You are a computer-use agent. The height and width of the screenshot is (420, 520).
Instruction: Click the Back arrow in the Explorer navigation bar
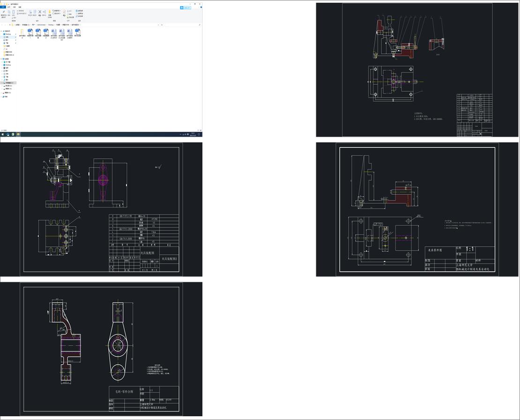click(x=2, y=25)
